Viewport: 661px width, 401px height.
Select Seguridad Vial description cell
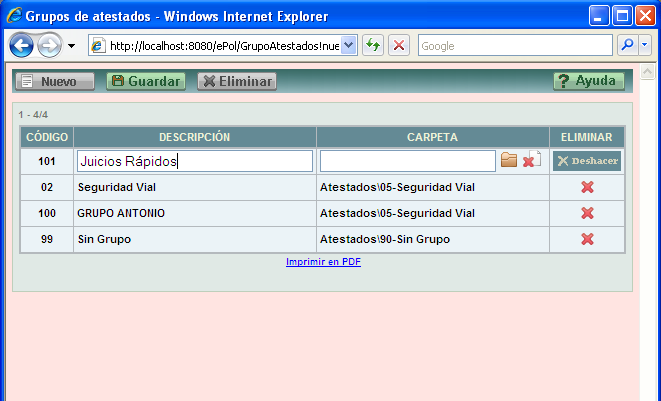click(195, 187)
